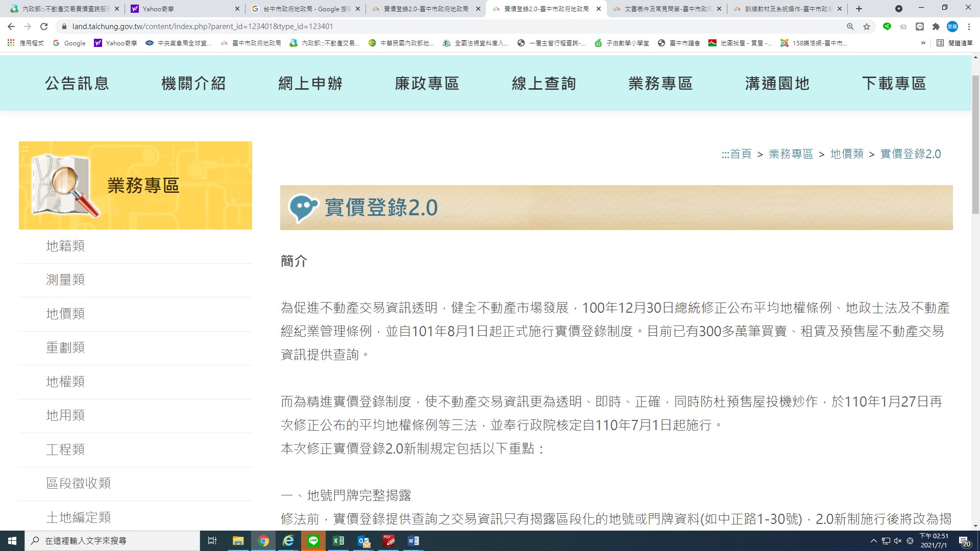Open the Windows Start menu
The image size is (980, 551).
click(12, 541)
